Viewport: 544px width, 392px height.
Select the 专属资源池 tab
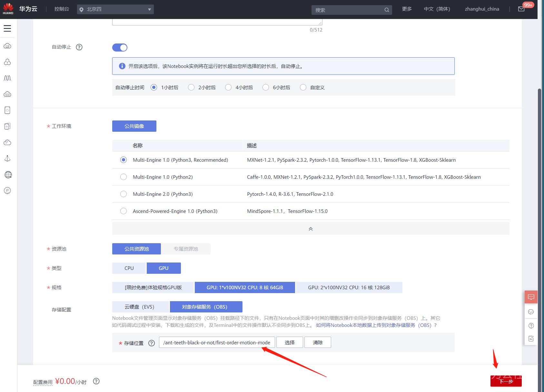tap(186, 249)
